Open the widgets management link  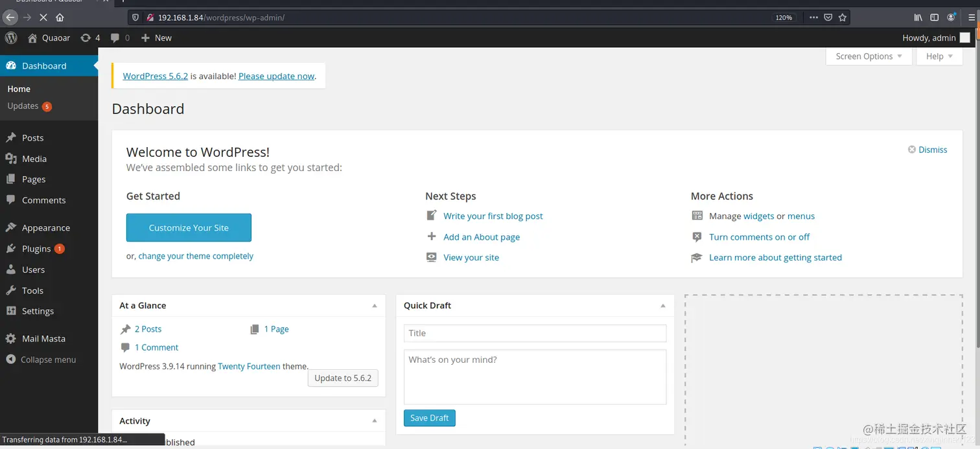pos(759,216)
